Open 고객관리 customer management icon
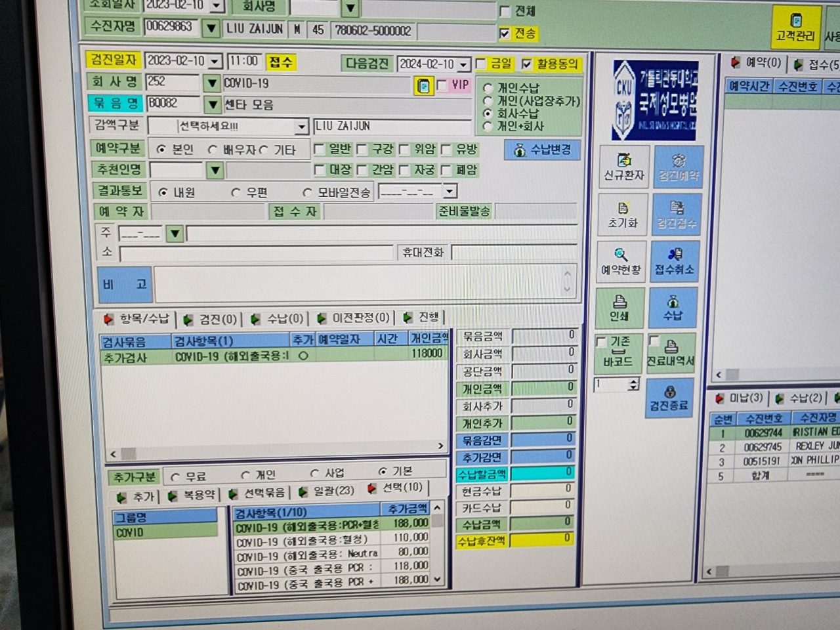 [795, 27]
